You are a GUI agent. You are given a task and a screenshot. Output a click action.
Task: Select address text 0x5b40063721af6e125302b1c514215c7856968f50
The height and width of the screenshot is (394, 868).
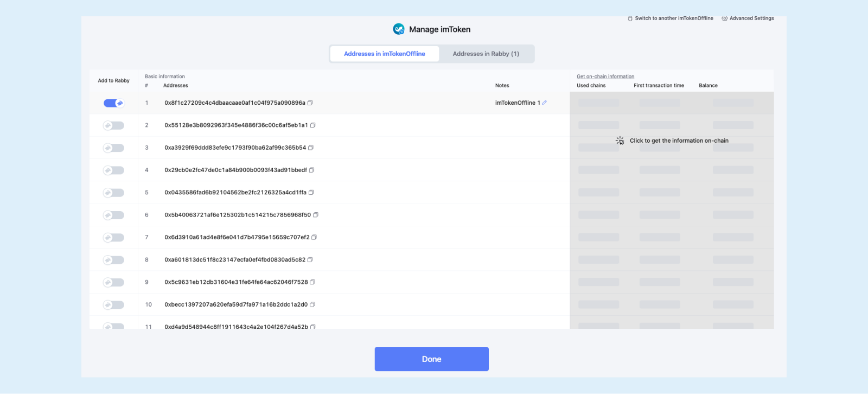pyautogui.click(x=238, y=215)
